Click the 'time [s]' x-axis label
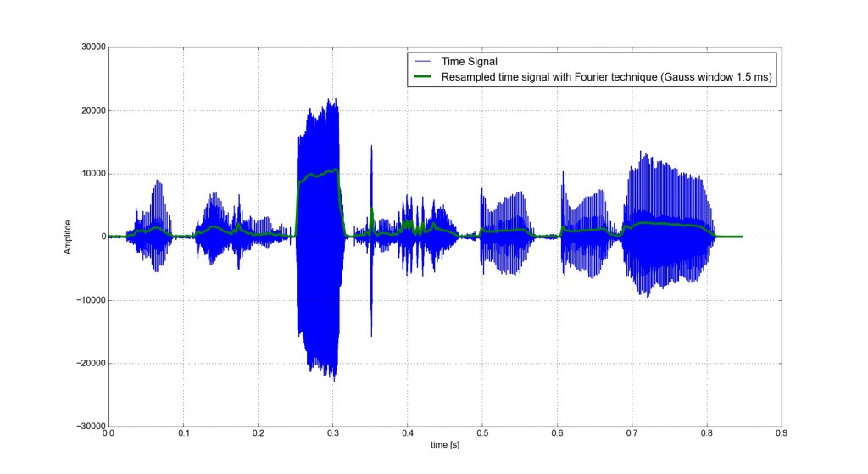Screen dimensions: 868x474 click(444, 445)
